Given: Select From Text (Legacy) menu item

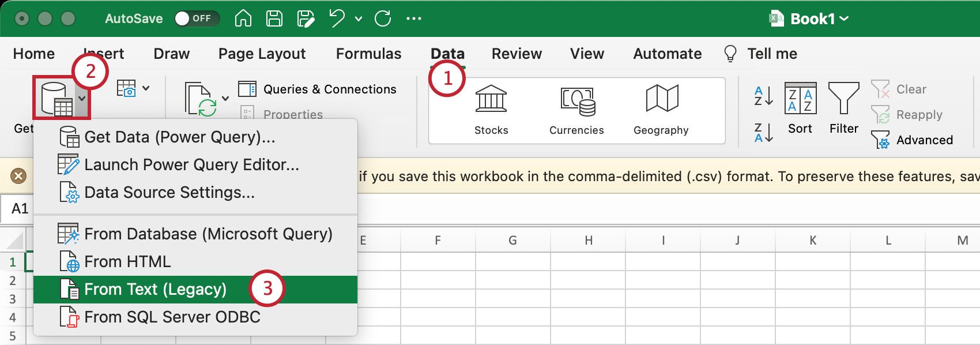Looking at the screenshot, I should coord(156,289).
